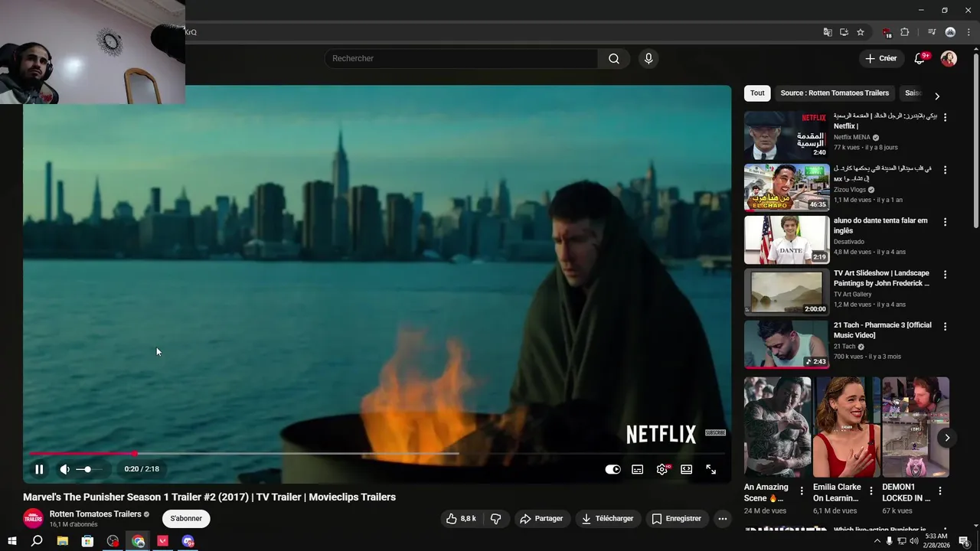Open the Chrome profile avatar
This screenshot has width=980, height=551.
(950, 32)
